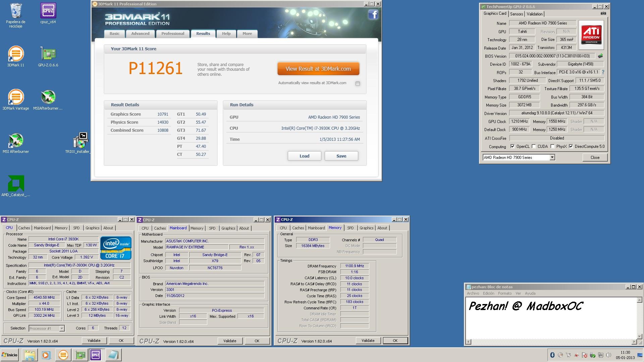Click the DRAM Frequency value 1100.9 MHz

[x=355, y=266]
